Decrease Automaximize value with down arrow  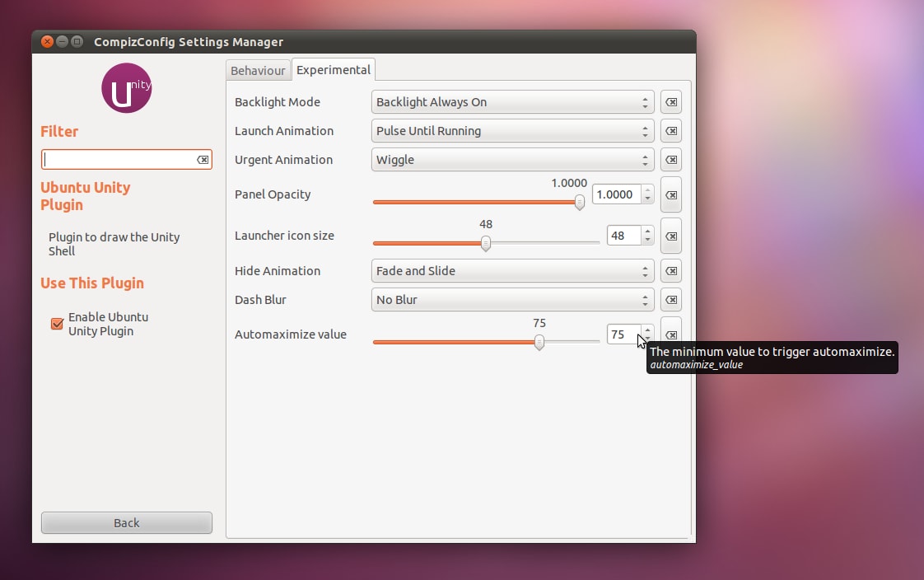click(647, 339)
